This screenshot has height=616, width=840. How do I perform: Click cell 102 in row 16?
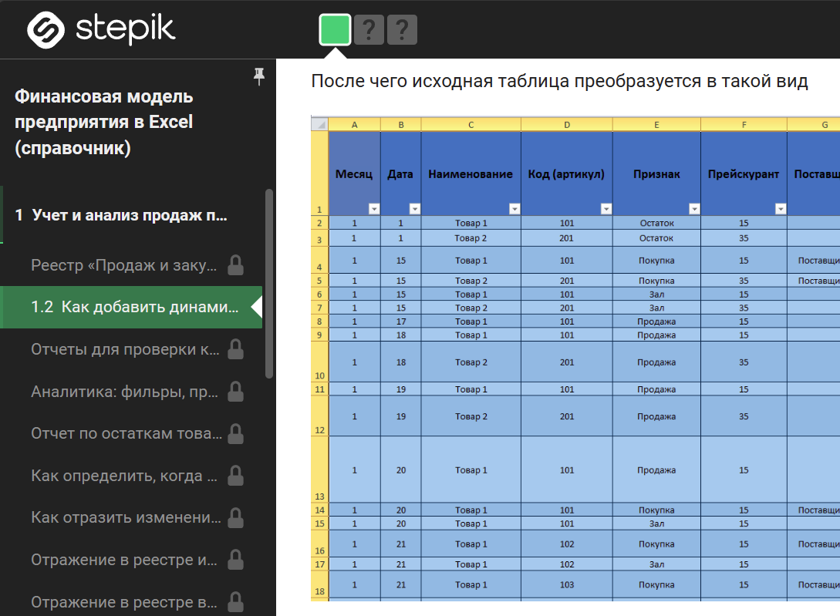(567, 544)
